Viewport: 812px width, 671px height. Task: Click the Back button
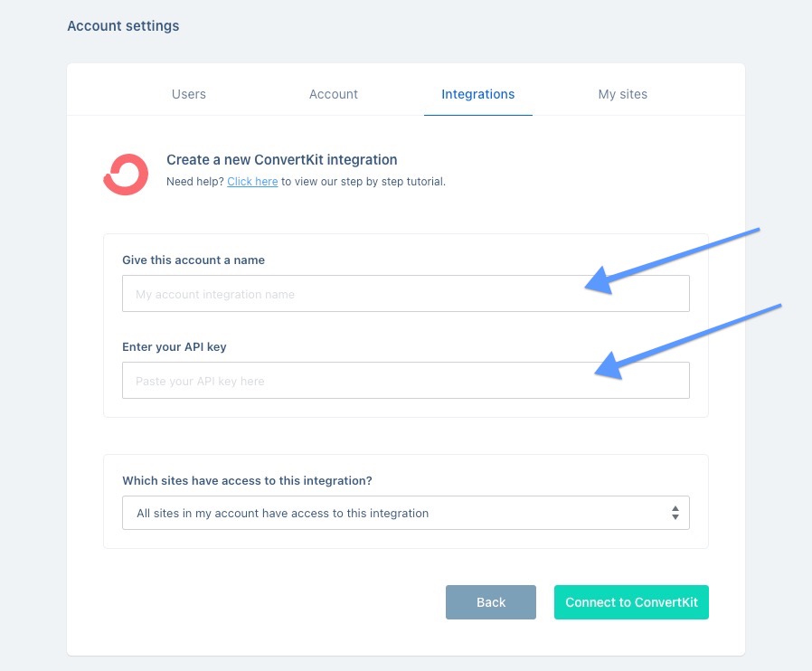point(491,602)
